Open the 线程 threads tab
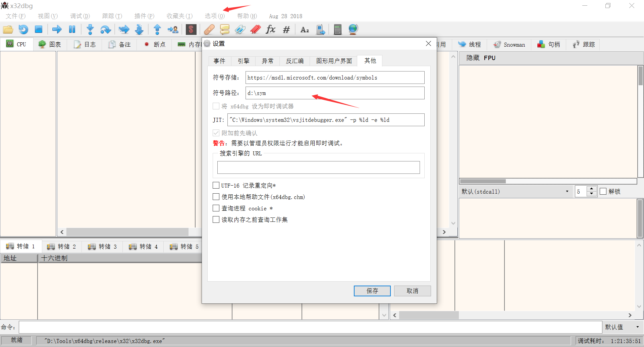This screenshot has height=347, width=644. click(x=470, y=44)
